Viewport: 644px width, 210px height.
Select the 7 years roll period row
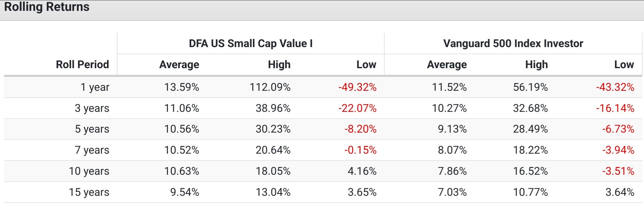coord(92,150)
